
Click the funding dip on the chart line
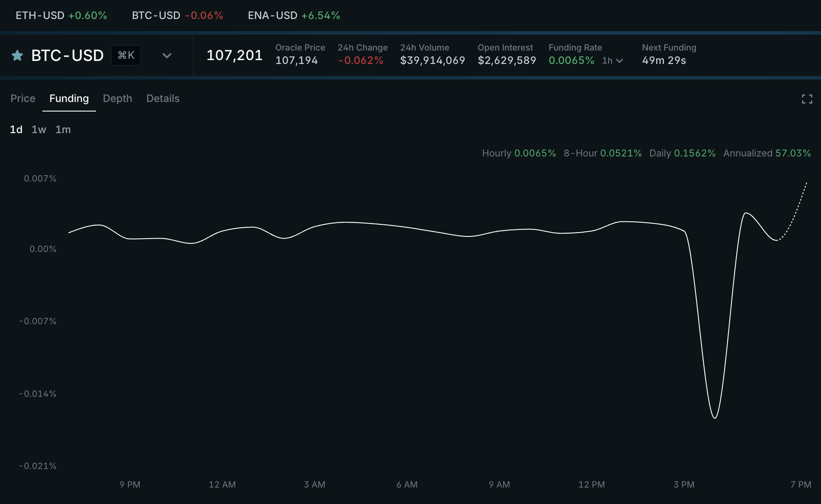[x=715, y=417]
